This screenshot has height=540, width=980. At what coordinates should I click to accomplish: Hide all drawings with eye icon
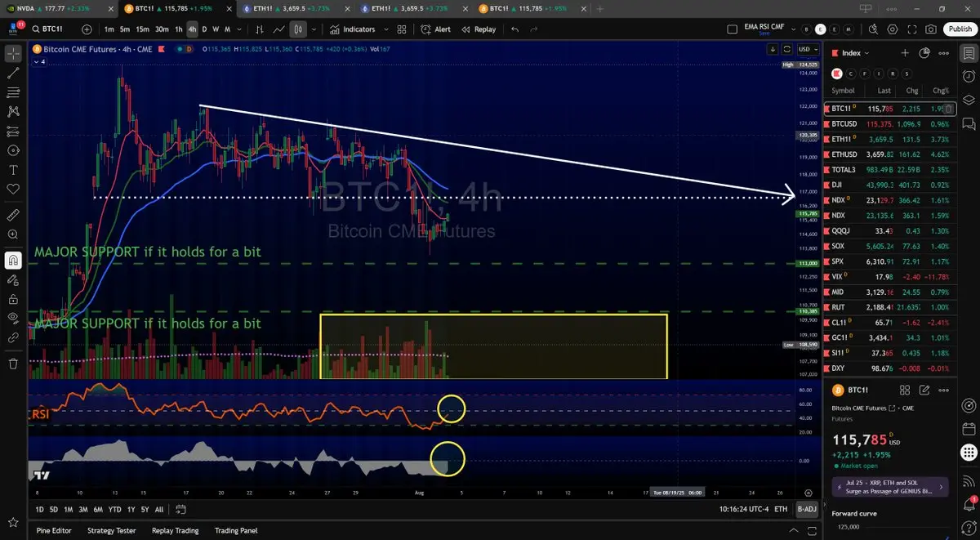[x=13, y=318]
